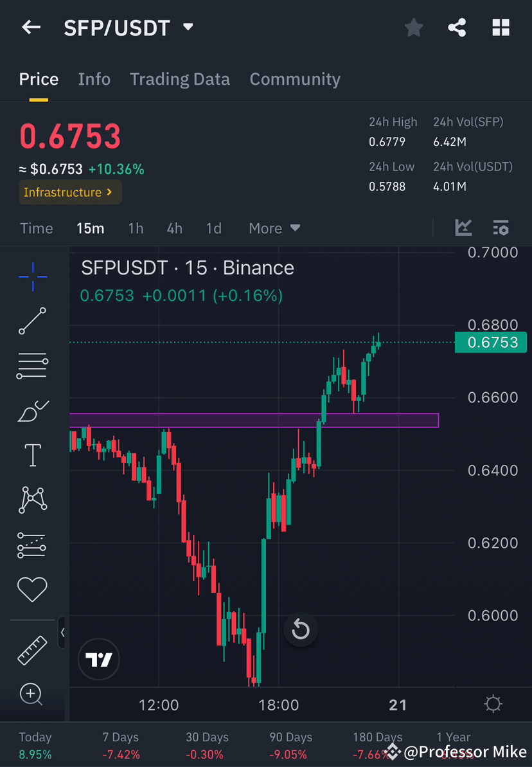Select the crosshair tool

tap(32, 276)
